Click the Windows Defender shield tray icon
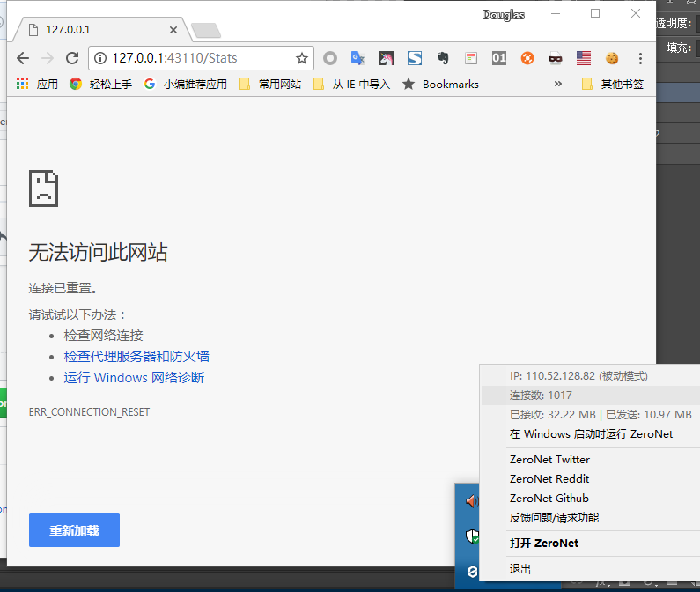This screenshot has width=700, height=592. coord(472,536)
